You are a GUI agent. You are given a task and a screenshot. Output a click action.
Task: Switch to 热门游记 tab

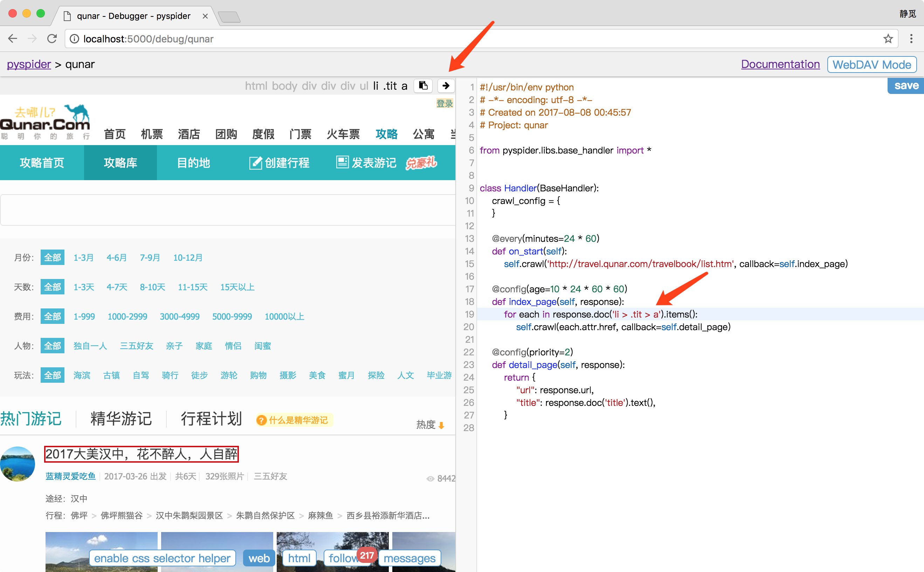(x=31, y=418)
